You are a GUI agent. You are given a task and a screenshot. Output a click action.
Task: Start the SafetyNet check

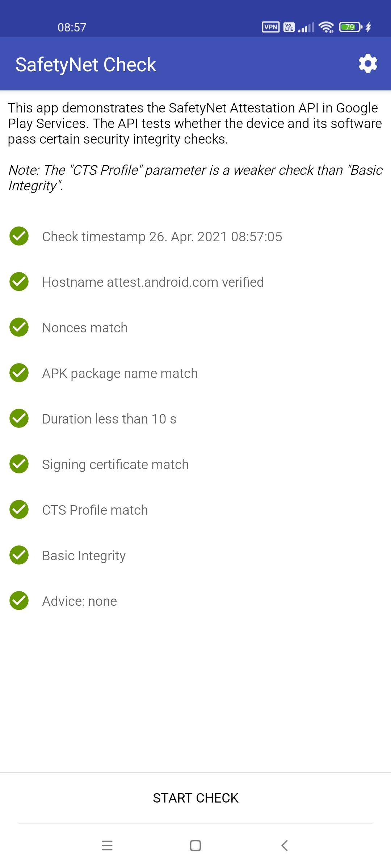click(195, 798)
